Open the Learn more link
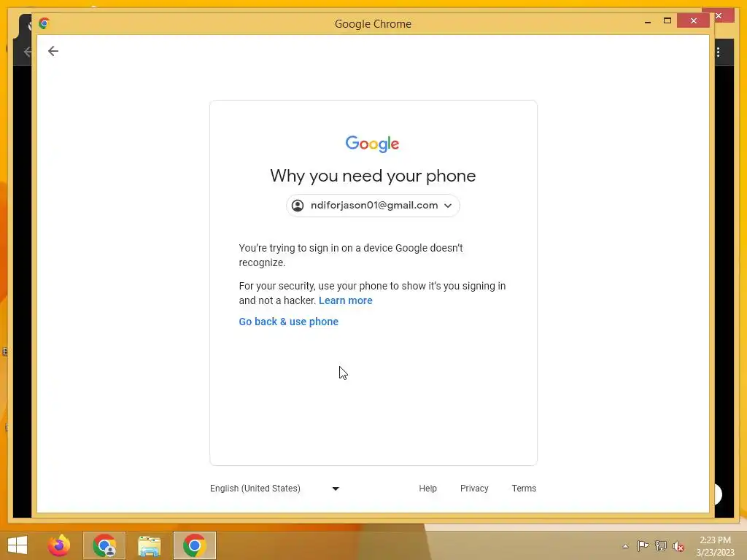Screen dimensions: 747x560 click(345, 300)
